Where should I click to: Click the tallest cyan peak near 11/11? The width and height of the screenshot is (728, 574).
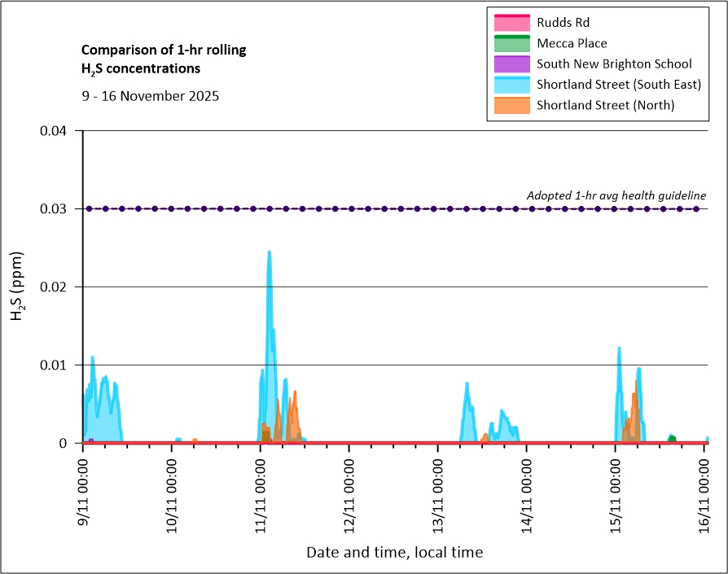[x=269, y=254]
